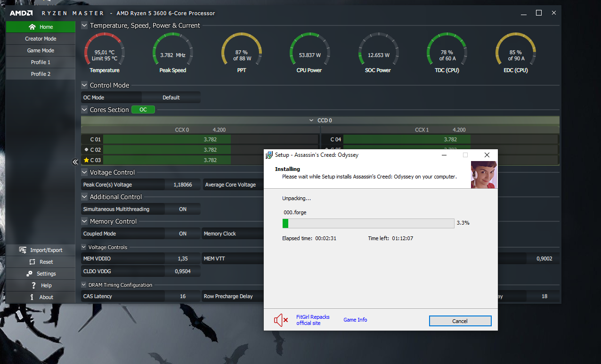Collapse sidebar with double-chevron icon

coord(75,162)
